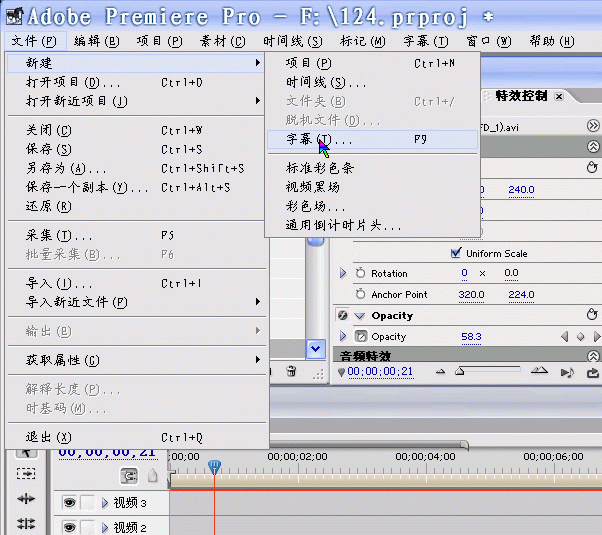Click the zoom out mountain icon
The width and height of the screenshot is (602, 535).
tap(440, 371)
